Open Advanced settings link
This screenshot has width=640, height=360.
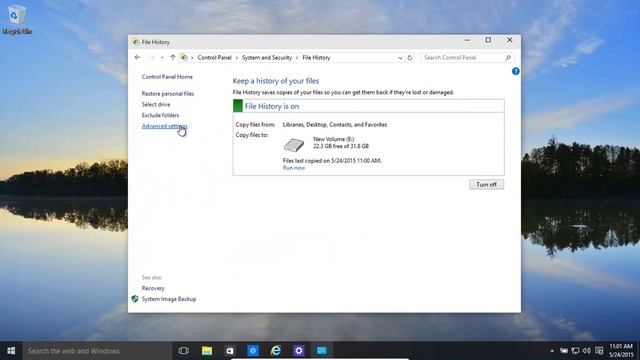click(164, 126)
